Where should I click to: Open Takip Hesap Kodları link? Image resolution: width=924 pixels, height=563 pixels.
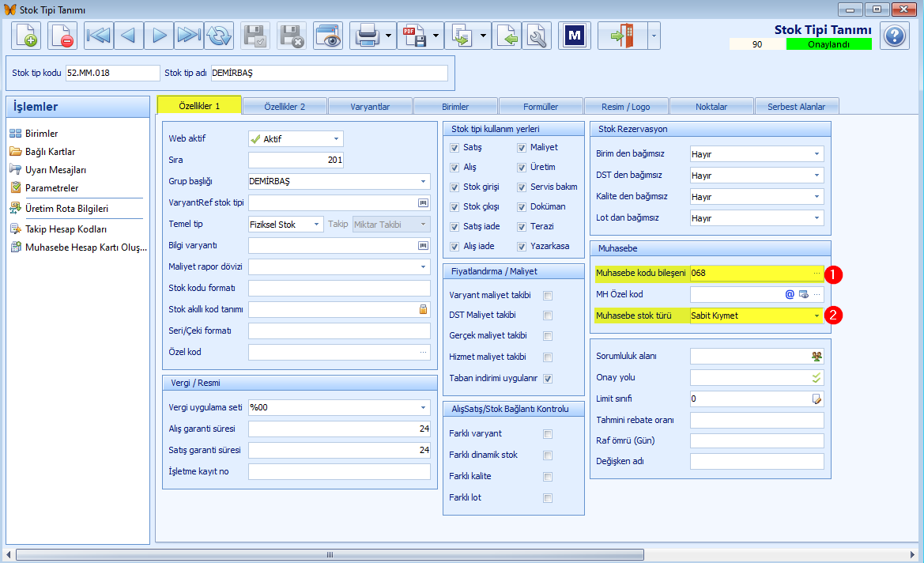pos(66,229)
